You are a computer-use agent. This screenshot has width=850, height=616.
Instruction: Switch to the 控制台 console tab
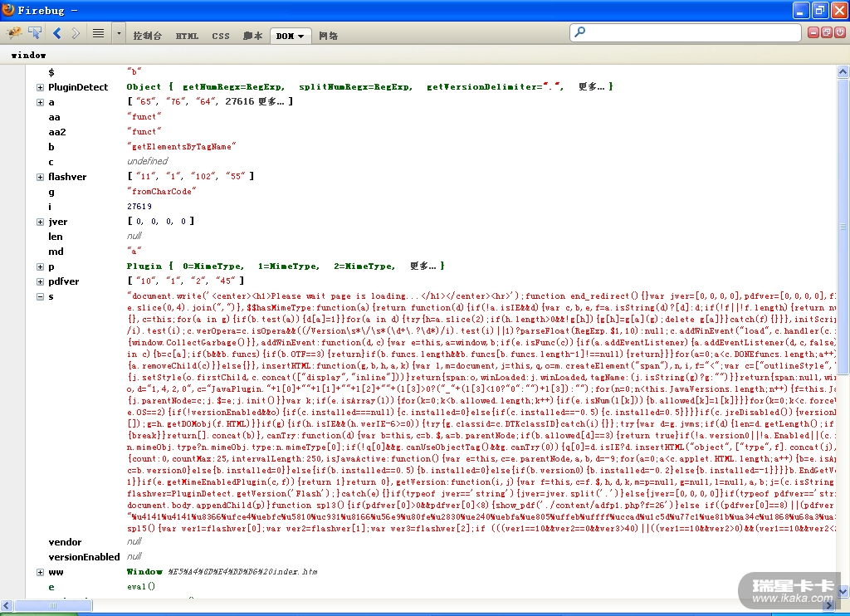[147, 36]
